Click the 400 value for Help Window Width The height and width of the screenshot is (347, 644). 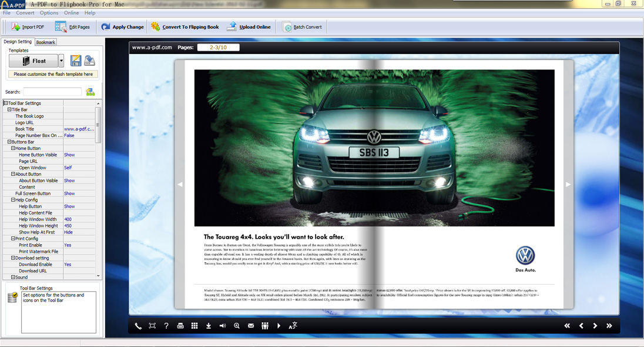pyautogui.click(x=68, y=219)
